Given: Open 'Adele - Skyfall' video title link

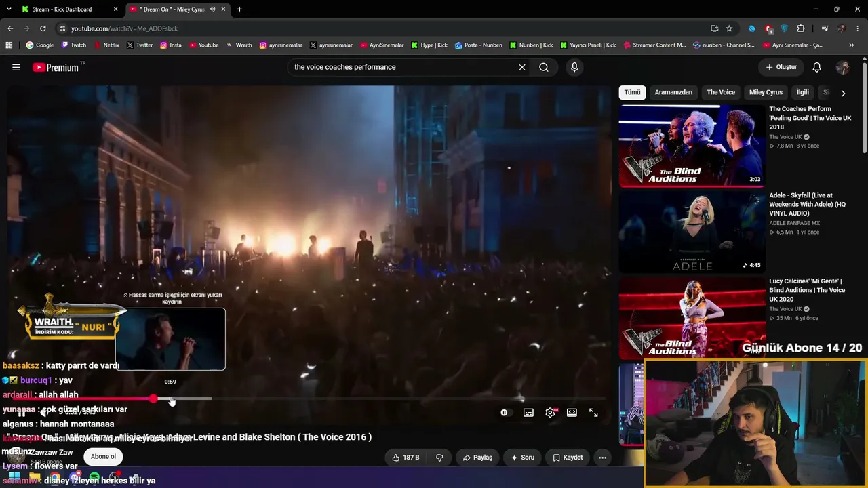Looking at the screenshot, I should [x=808, y=204].
